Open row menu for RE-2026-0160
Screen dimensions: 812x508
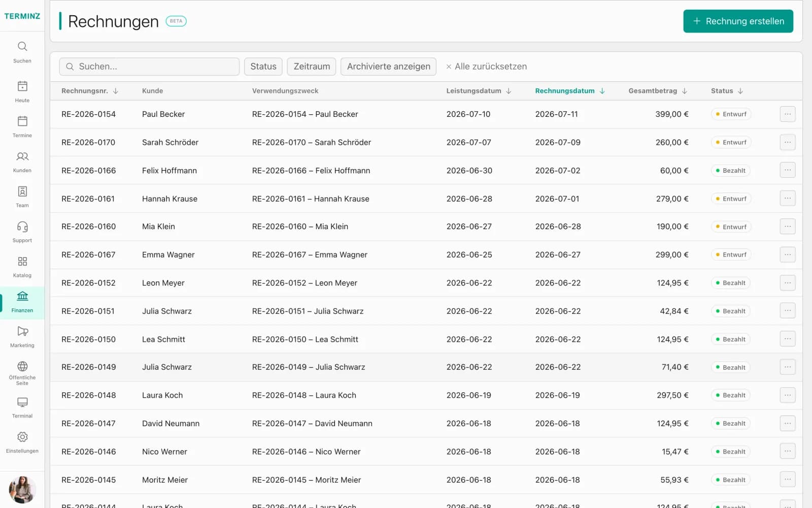(x=788, y=227)
